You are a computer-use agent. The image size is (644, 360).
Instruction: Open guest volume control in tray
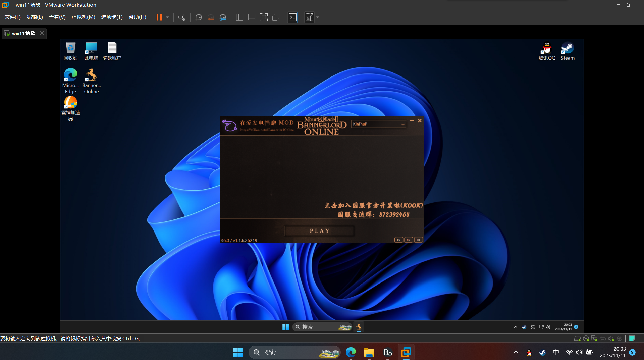pyautogui.click(x=548, y=327)
